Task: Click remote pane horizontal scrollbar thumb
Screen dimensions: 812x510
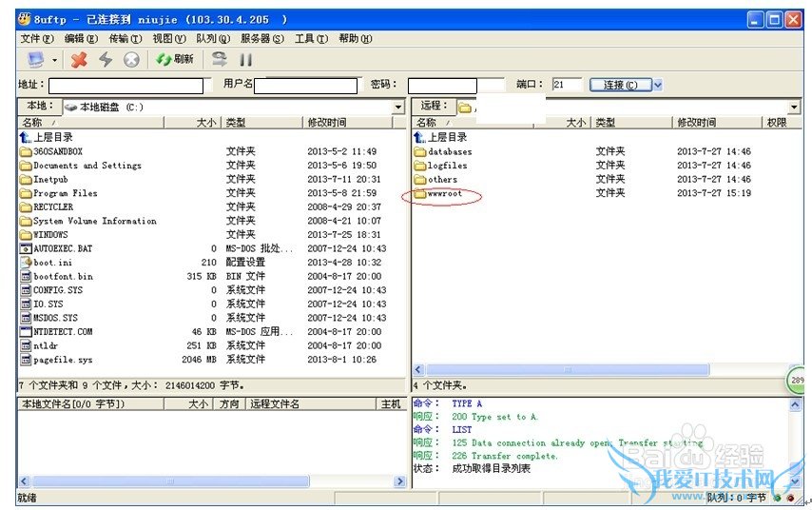Action: click(x=568, y=369)
